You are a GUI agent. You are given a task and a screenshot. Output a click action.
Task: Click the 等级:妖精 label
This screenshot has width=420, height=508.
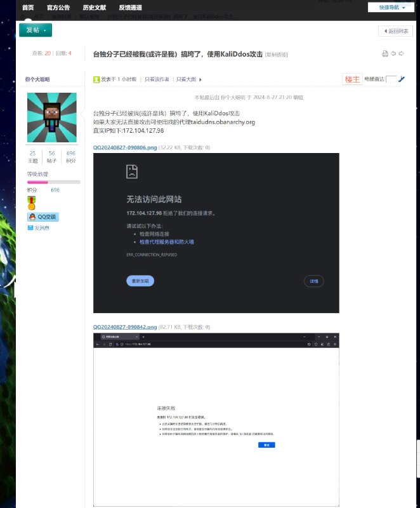(37, 174)
